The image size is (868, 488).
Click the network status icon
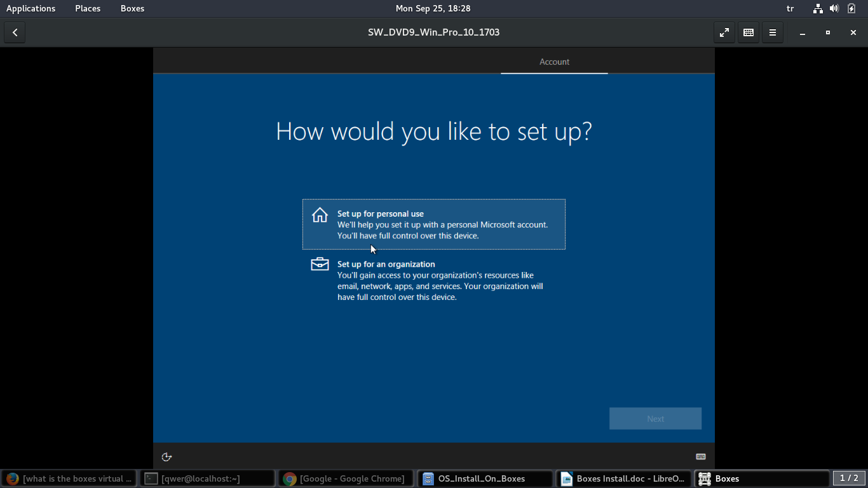click(818, 8)
